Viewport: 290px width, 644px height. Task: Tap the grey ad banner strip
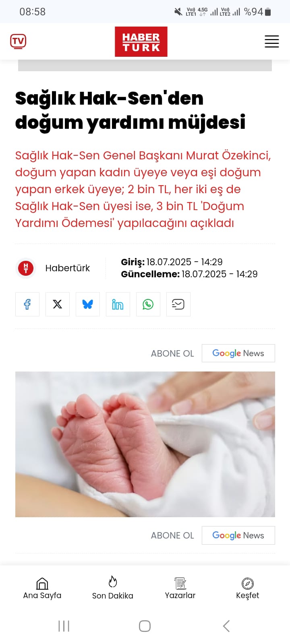click(x=145, y=66)
